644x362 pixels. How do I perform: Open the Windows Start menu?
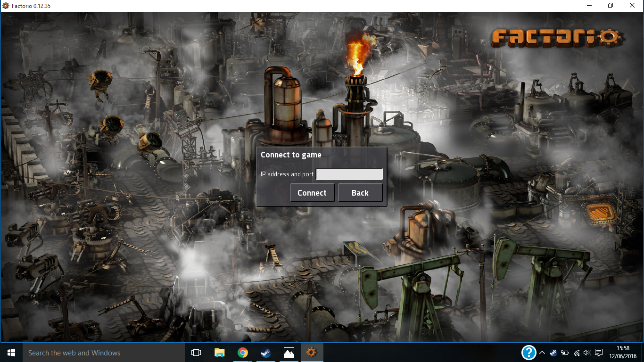[11, 353]
